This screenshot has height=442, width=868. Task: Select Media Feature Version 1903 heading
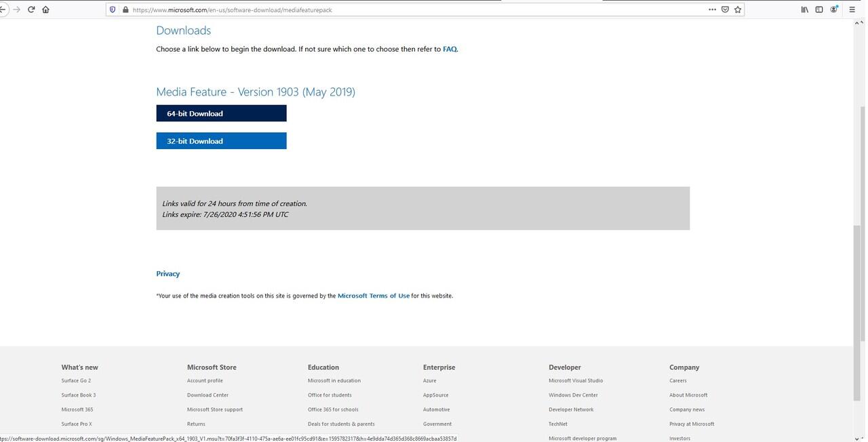256,92
